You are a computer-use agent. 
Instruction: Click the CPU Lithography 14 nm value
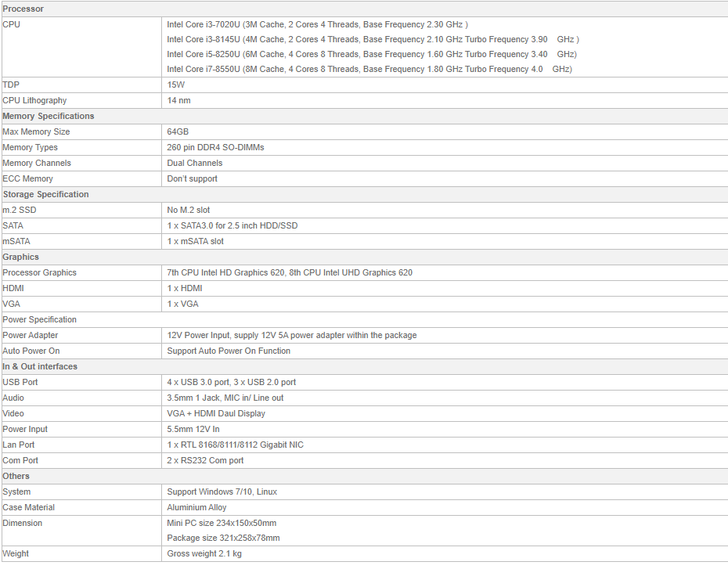pyautogui.click(x=178, y=100)
